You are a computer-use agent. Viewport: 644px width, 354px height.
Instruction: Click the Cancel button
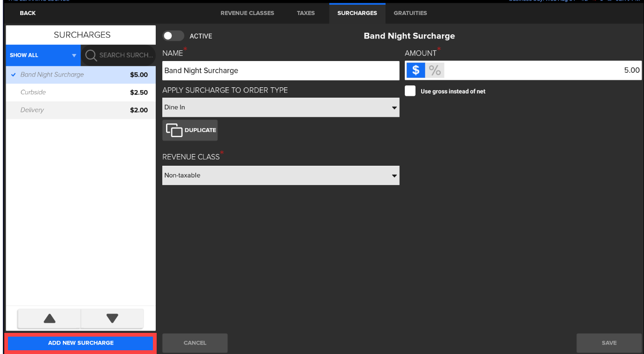[195, 343]
